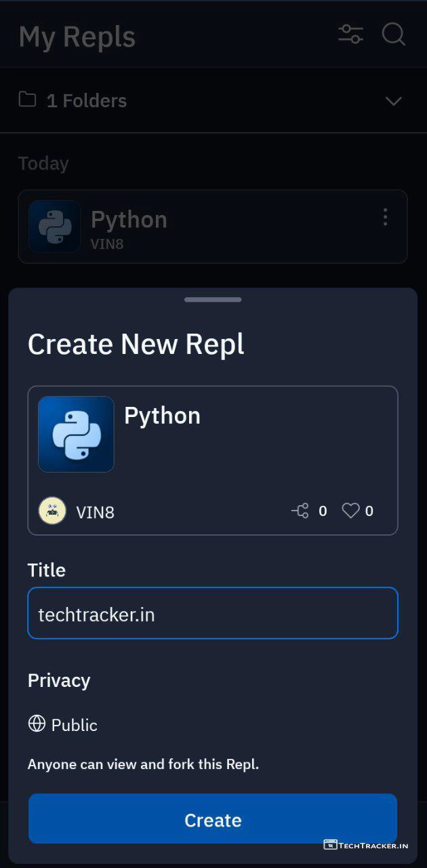The image size is (427, 868).
Task: Click the bottom sheet drag handle
Action: tap(213, 299)
